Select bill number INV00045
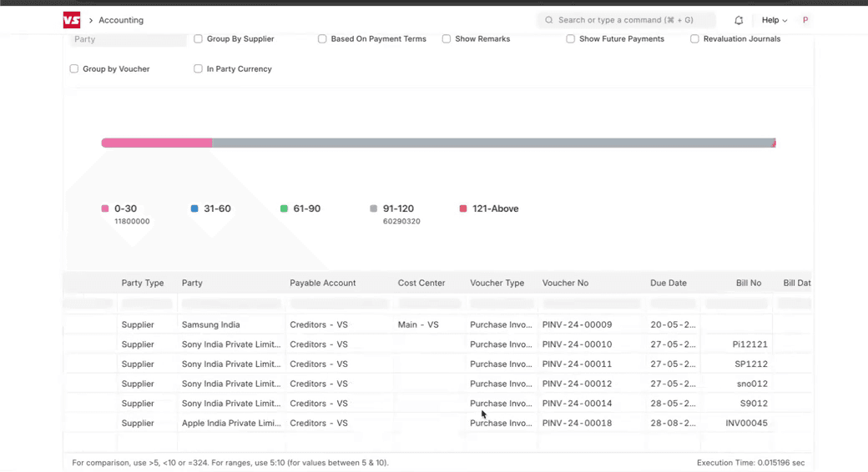Screen dimensions: 868x472 click(746, 423)
